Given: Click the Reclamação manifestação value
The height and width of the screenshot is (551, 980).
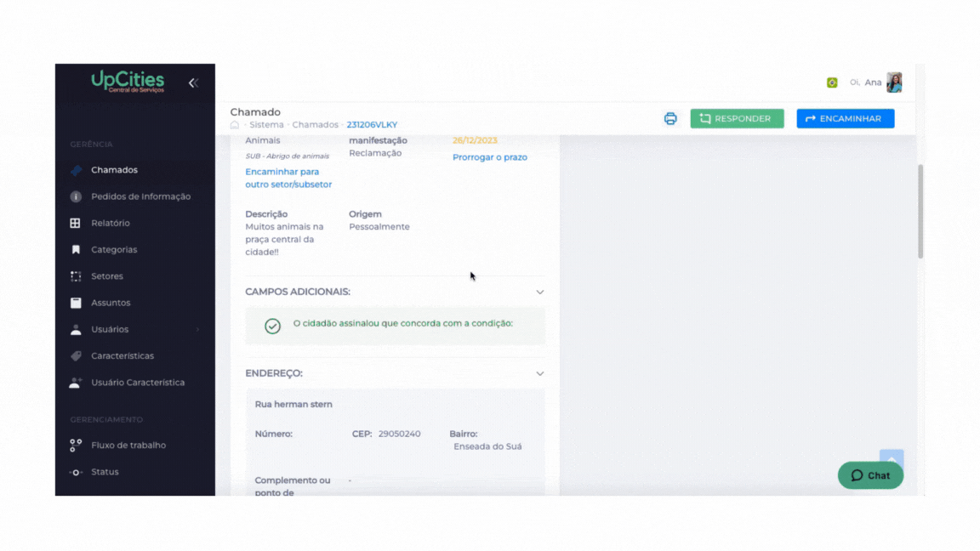Looking at the screenshot, I should tap(375, 153).
